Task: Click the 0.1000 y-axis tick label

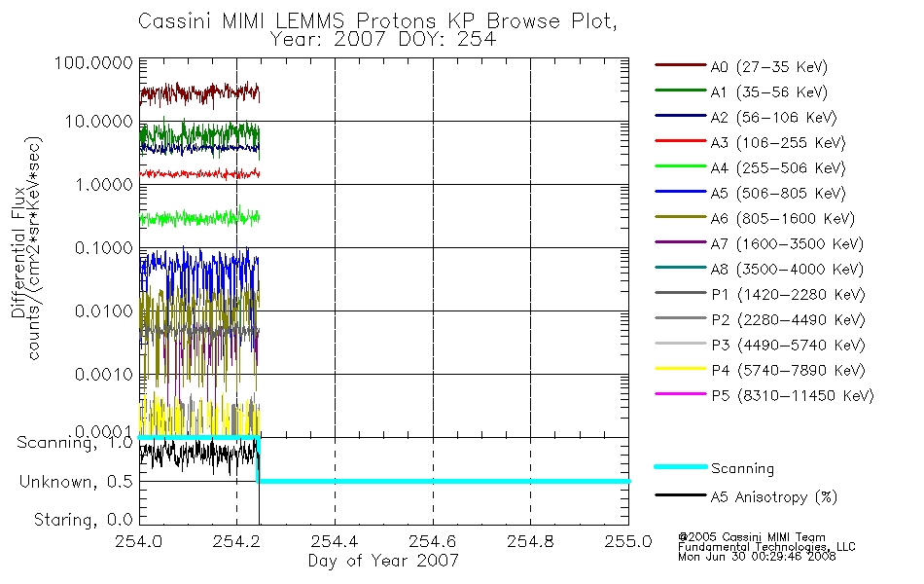Action: tap(104, 248)
